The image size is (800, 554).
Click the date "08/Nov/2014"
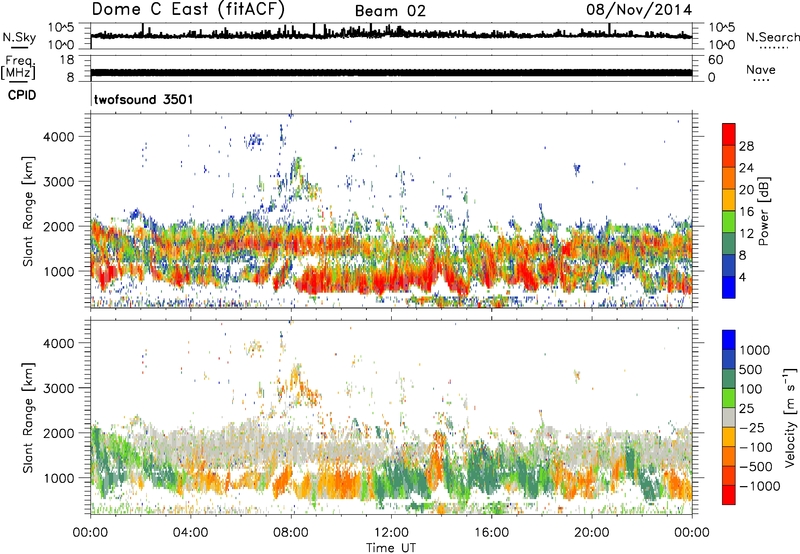coord(639,9)
